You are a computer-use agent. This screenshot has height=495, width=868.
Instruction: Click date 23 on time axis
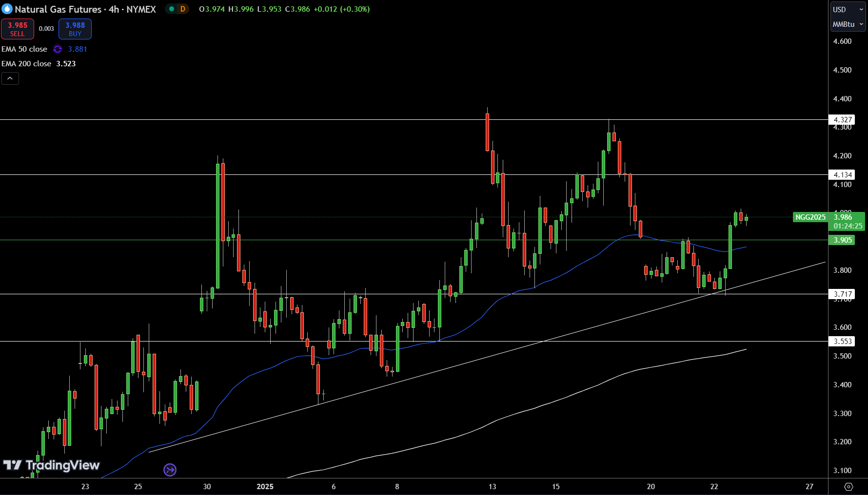(x=85, y=487)
